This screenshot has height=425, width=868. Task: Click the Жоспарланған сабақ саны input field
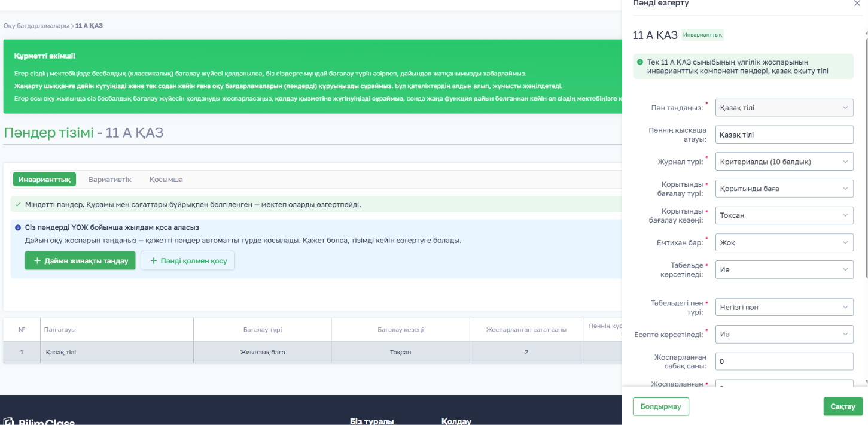click(x=784, y=362)
